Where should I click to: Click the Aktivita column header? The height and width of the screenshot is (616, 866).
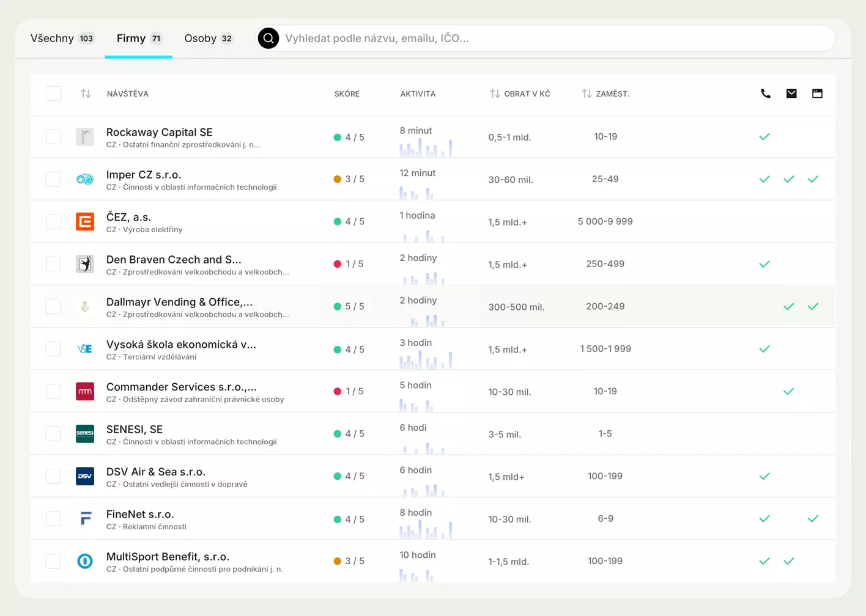tap(418, 94)
